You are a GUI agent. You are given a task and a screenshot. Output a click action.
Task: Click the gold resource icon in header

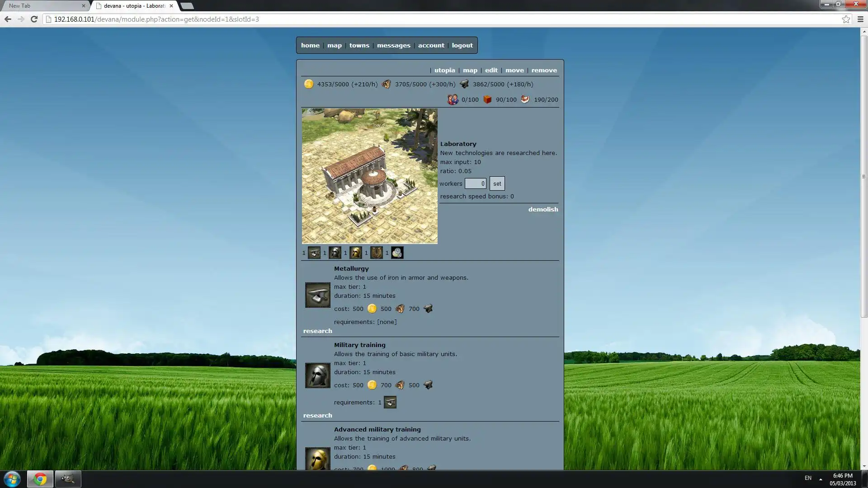click(x=309, y=84)
